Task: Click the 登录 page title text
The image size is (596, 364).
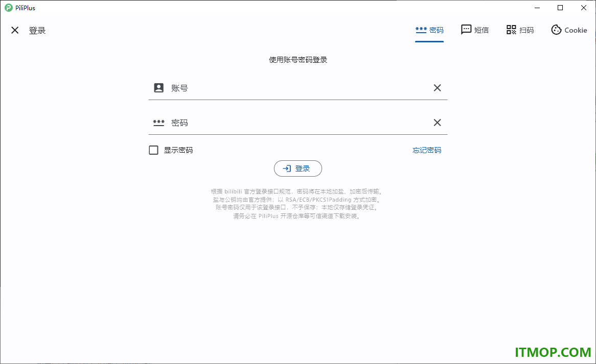Action: [x=37, y=30]
